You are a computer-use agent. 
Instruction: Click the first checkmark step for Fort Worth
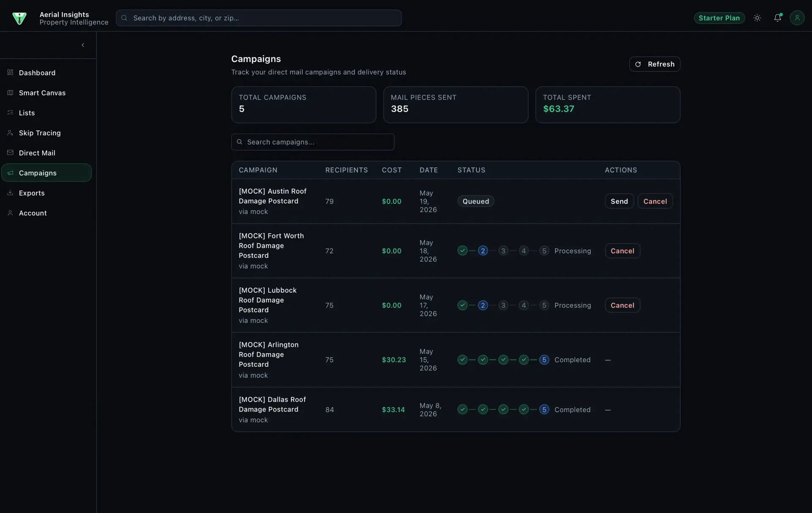[463, 251]
